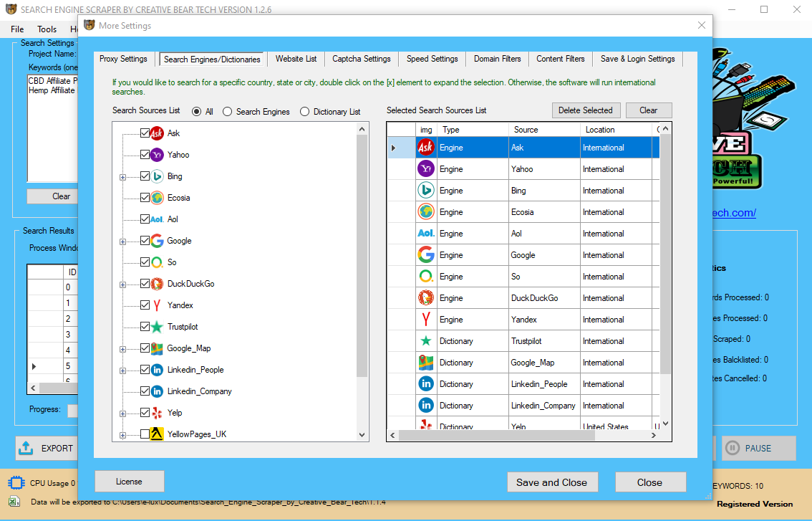
Task: Expand the Linkedin_People tree node
Action: click(x=122, y=371)
